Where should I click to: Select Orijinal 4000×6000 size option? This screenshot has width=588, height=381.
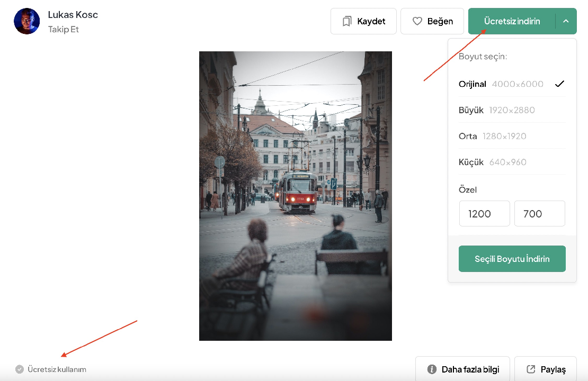coord(501,84)
